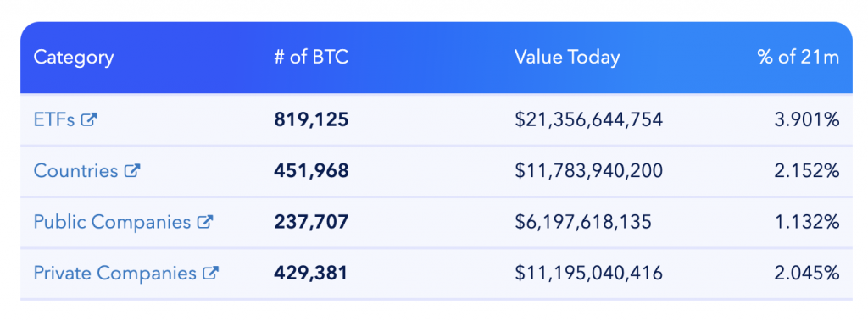The image size is (868, 321).
Task: Open the ETFs category link
Action: (54, 119)
